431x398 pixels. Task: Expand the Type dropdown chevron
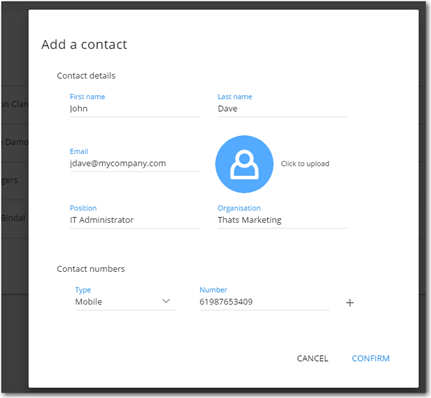[166, 301]
